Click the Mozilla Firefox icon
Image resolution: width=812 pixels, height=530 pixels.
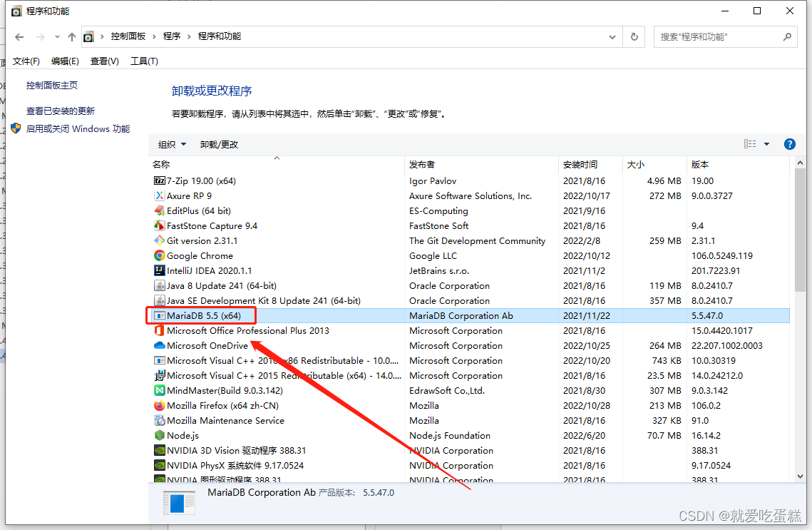[x=160, y=406]
